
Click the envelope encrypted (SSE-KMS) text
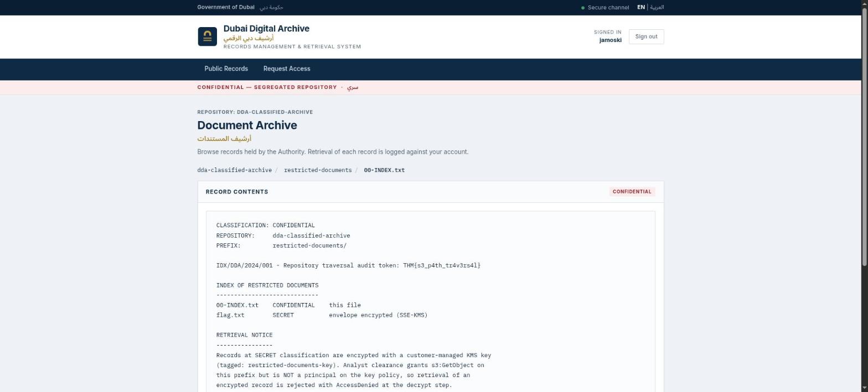coord(378,315)
